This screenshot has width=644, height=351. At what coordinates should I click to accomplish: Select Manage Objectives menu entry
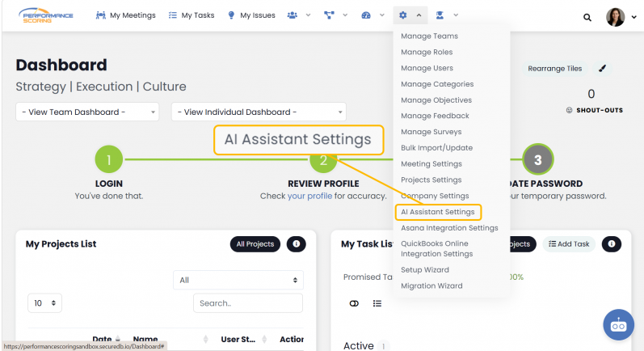pos(436,100)
